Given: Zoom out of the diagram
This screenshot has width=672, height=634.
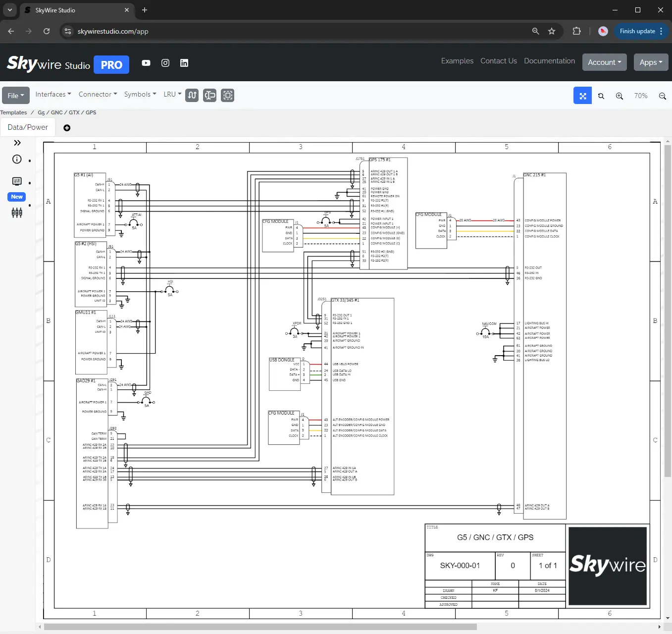Looking at the screenshot, I should pyautogui.click(x=662, y=96).
